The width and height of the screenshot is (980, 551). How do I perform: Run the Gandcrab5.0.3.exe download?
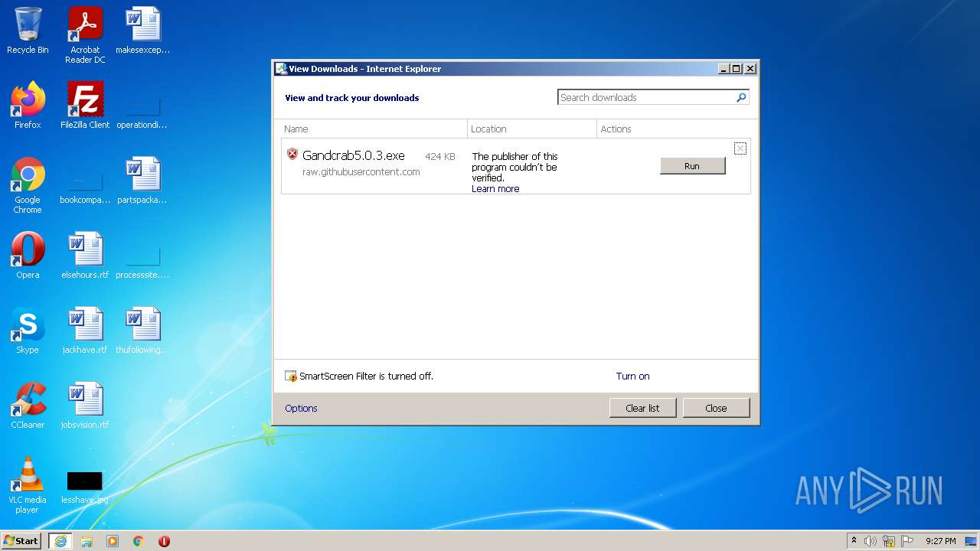coord(692,166)
